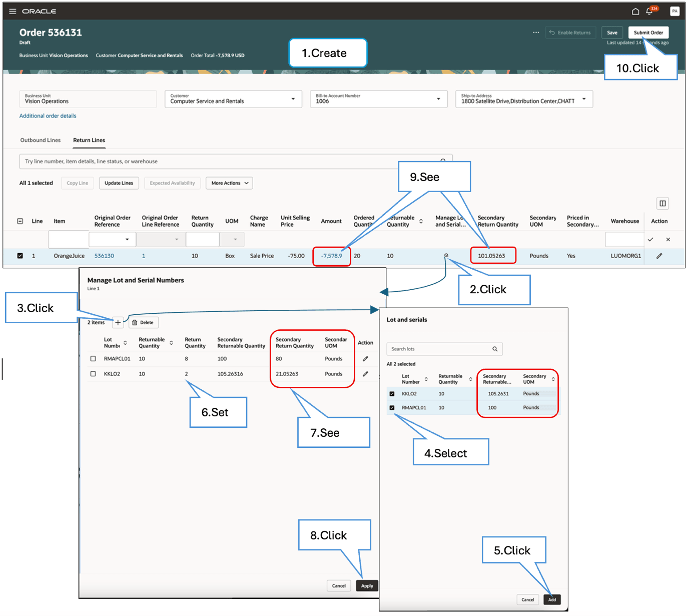
Task: Click the Save button
Action: pos(612,33)
